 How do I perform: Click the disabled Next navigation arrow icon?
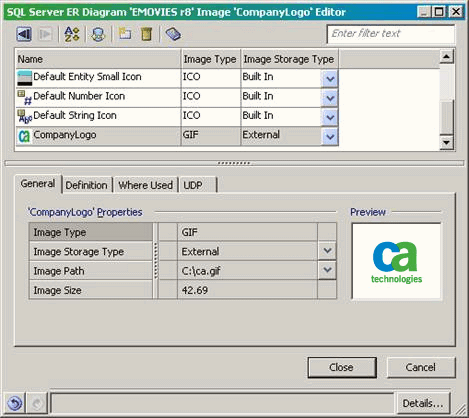coord(45,34)
